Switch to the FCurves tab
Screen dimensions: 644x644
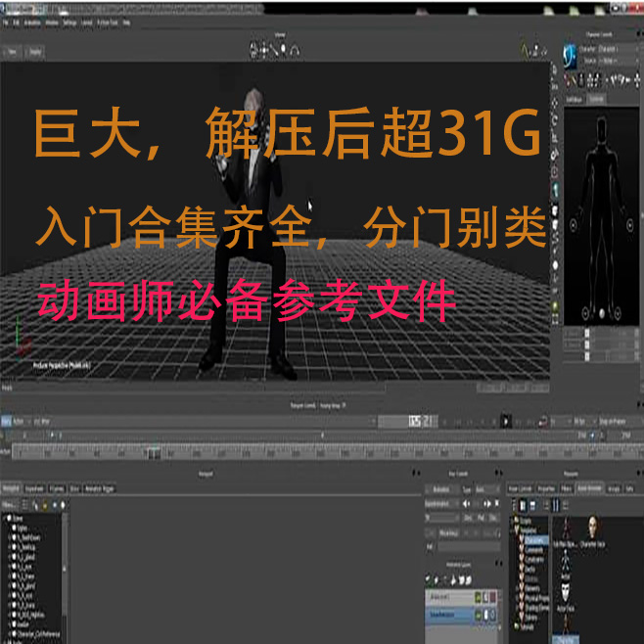[x=57, y=488]
